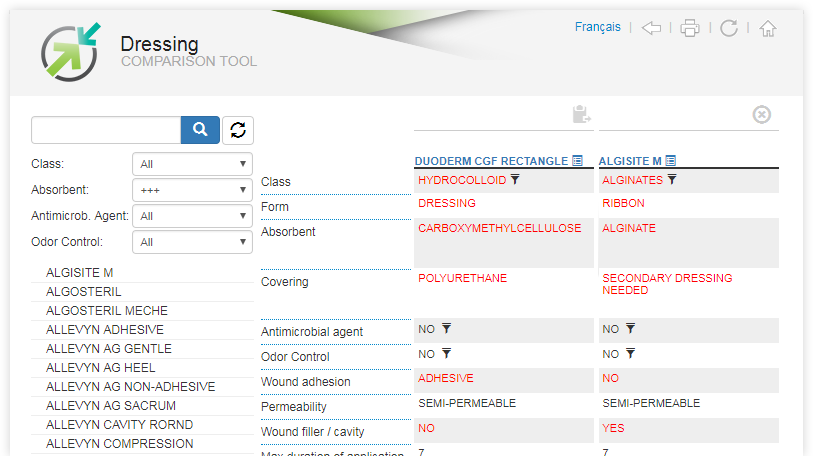Click the Antimicrobial agent row label
Viewport: 813px width, 456px height.
(312, 332)
